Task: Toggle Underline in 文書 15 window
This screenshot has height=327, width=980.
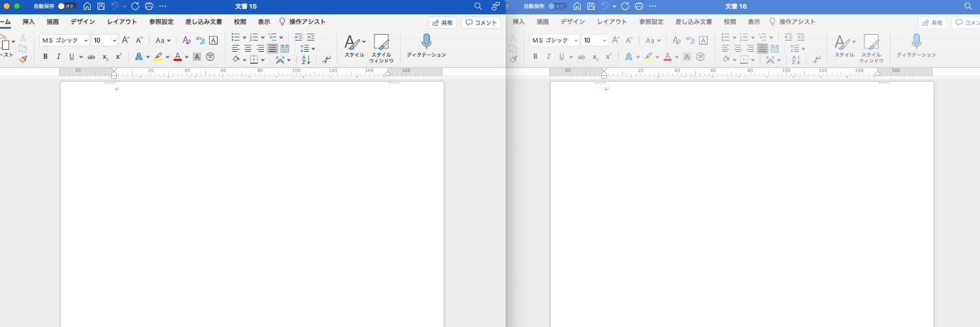Action: pyautogui.click(x=72, y=57)
